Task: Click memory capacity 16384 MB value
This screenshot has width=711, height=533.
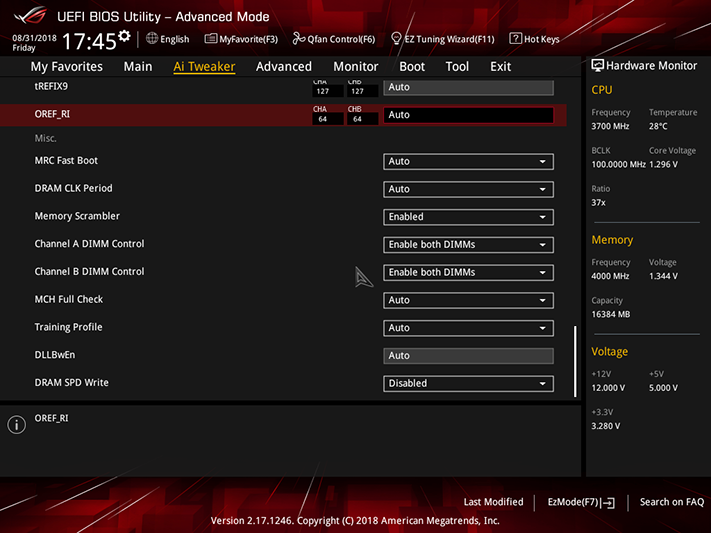Action: pos(610,314)
